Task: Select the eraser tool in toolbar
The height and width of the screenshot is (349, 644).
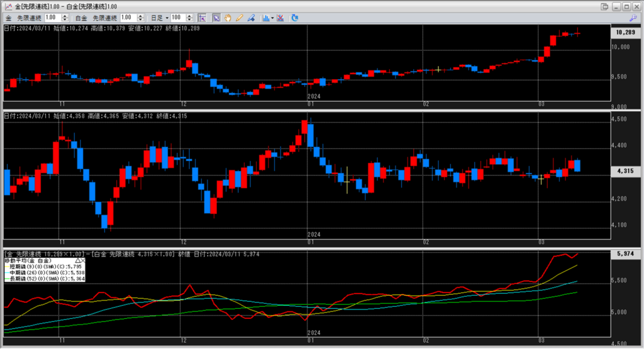Action: (250, 18)
